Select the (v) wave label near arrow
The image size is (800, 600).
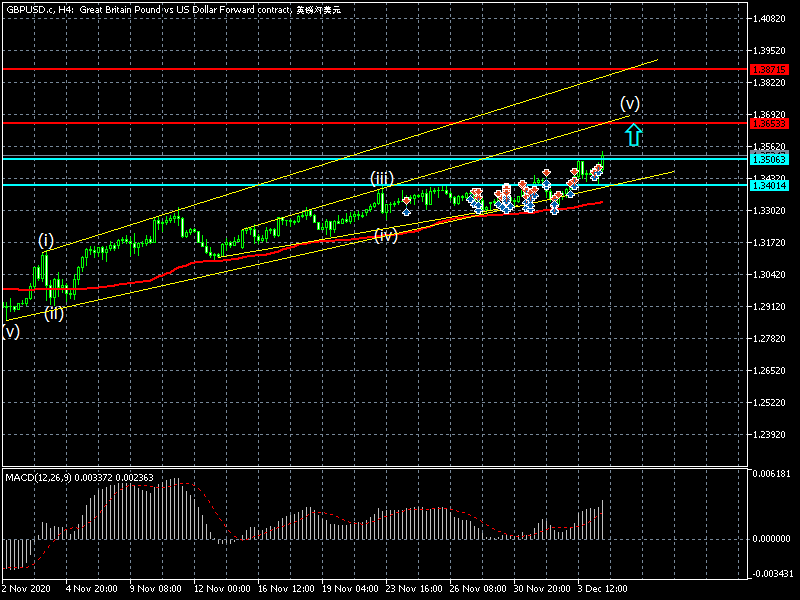coord(630,103)
